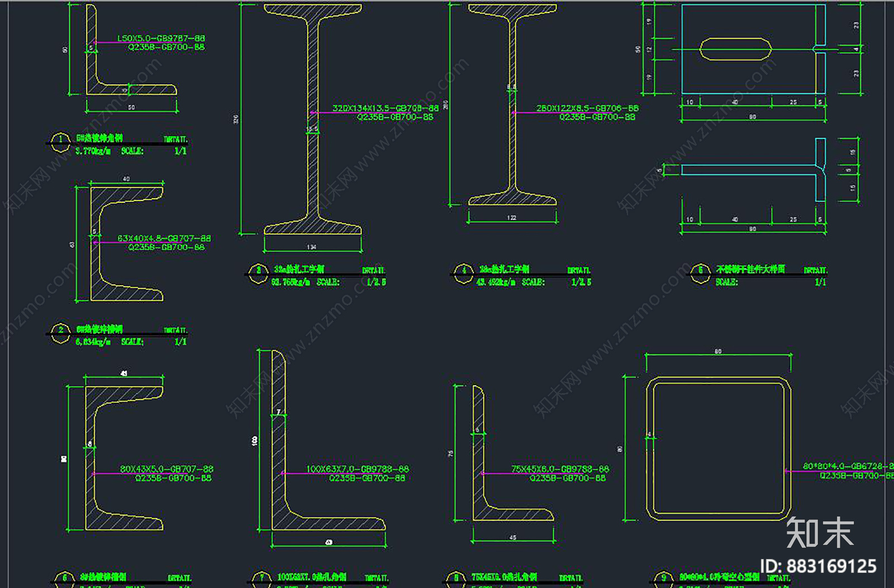Click the 43.492kg/m weight text

[496, 282]
